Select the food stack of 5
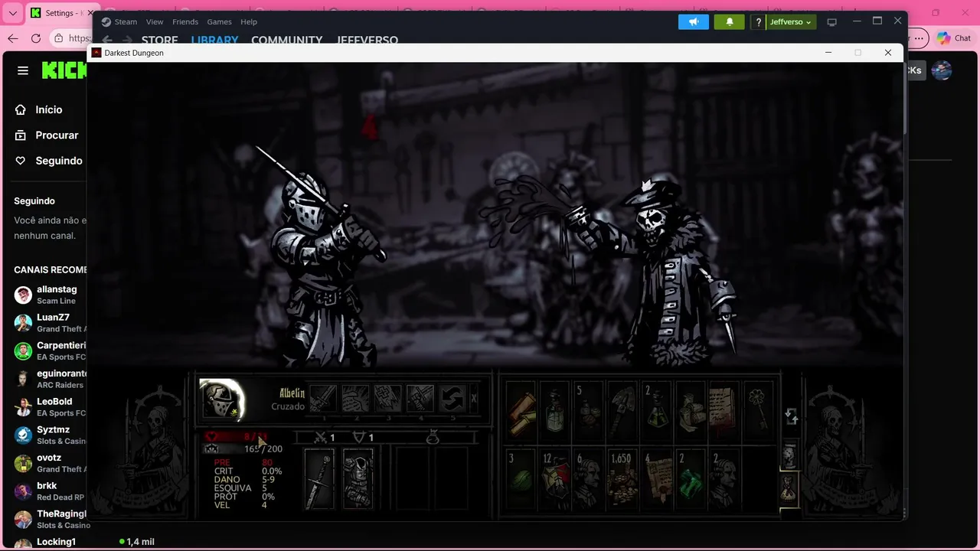Viewport: 980px width, 551px height. pyautogui.click(x=589, y=412)
